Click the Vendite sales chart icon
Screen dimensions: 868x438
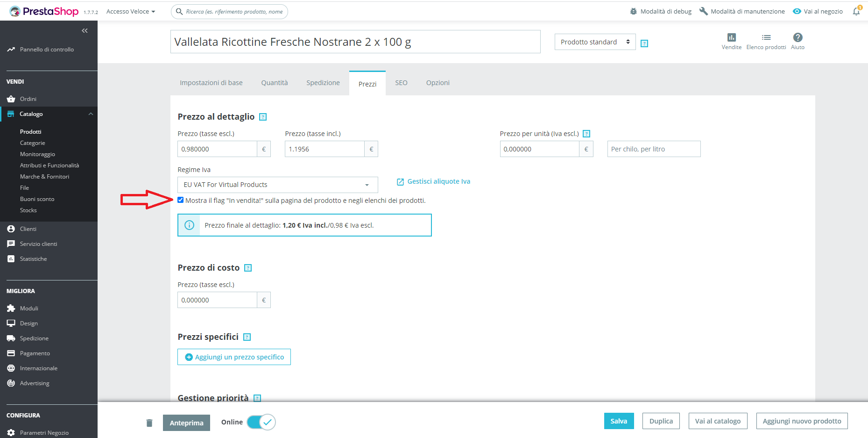click(x=732, y=37)
